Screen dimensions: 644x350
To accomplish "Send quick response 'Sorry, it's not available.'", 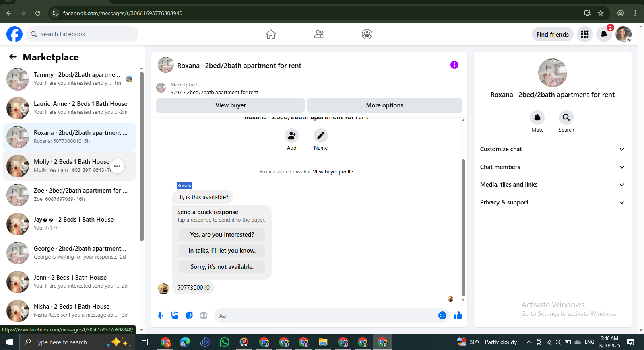I will tap(222, 267).
